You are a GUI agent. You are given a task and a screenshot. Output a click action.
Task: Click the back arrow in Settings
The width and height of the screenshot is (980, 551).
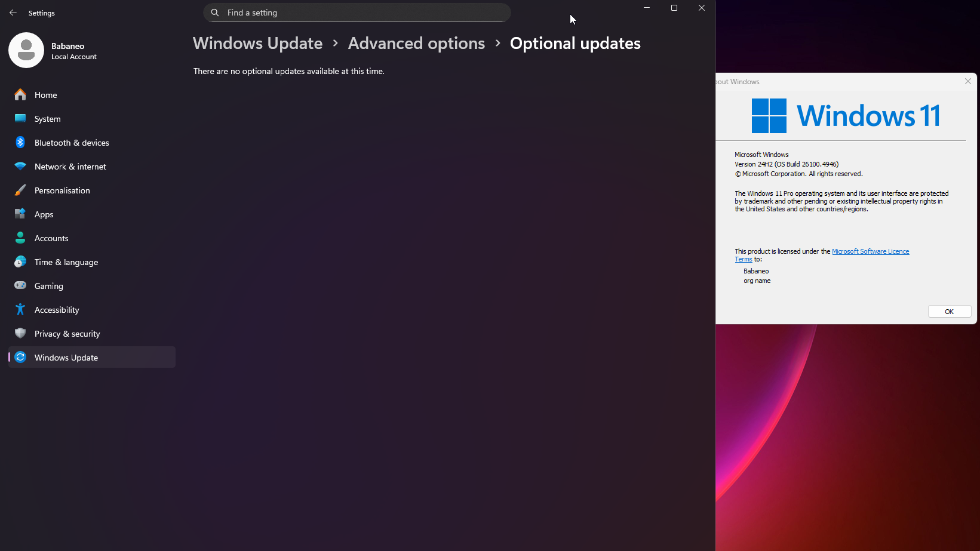pyautogui.click(x=13, y=13)
